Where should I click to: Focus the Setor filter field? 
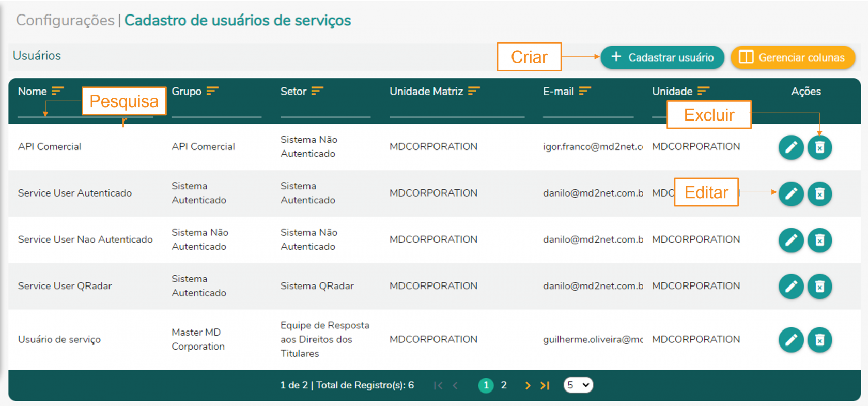[326, 110]
